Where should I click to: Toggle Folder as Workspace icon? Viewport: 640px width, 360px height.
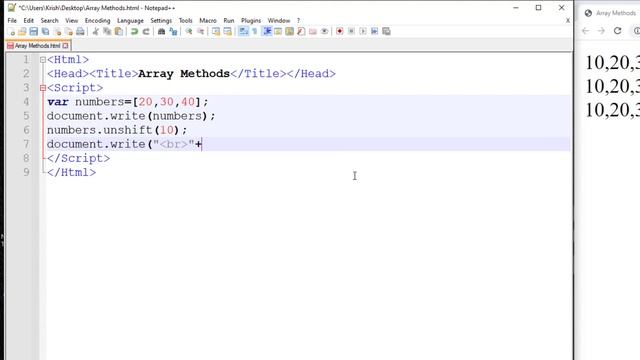click(x=313, y=31)
